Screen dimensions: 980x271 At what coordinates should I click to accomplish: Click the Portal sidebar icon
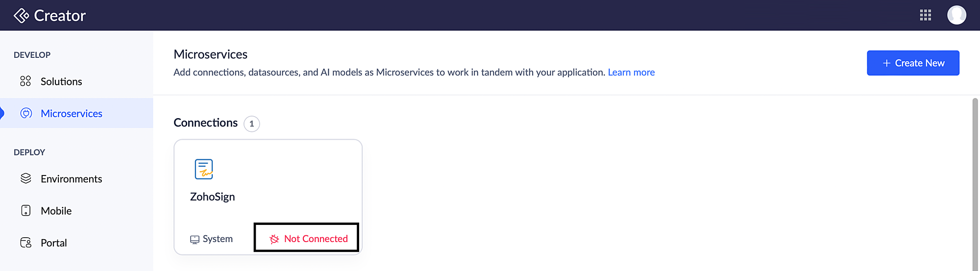coord(26,243)
